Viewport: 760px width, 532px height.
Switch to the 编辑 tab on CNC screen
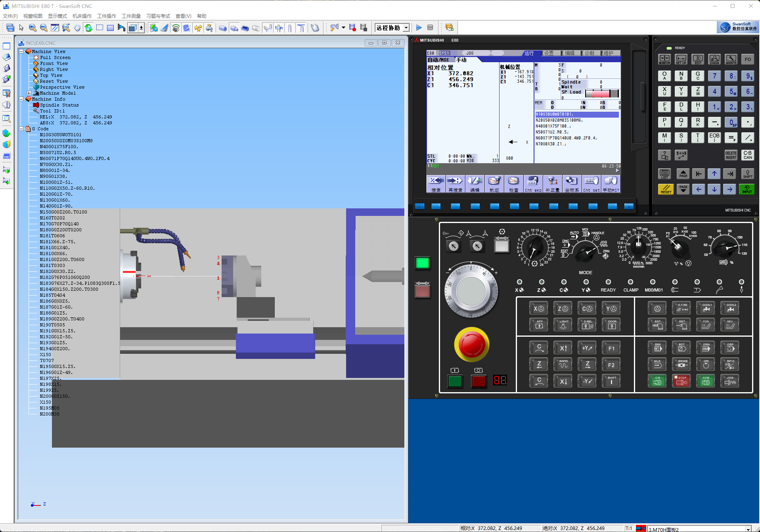(x=569, y=53)
